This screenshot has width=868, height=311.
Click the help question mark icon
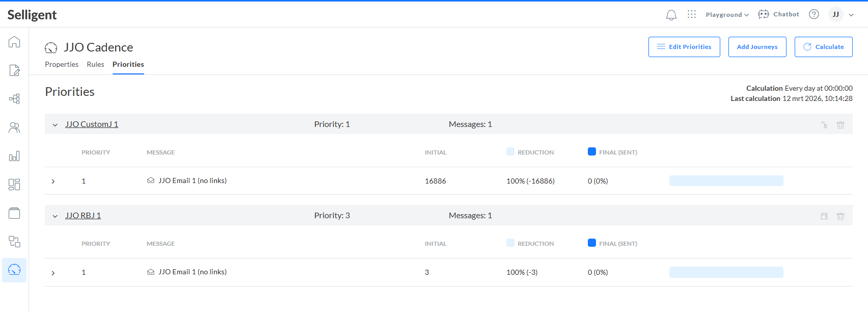click(x=814, y=14)
